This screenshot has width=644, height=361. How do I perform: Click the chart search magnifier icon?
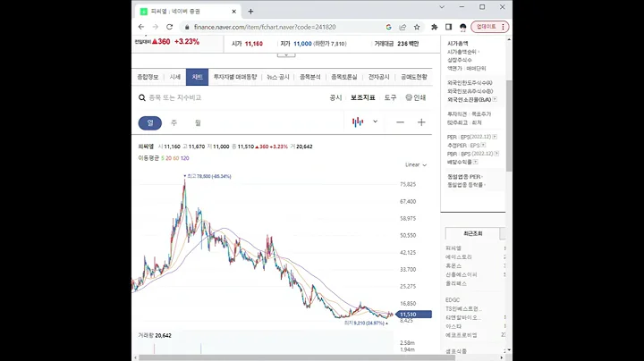[142, 97]
